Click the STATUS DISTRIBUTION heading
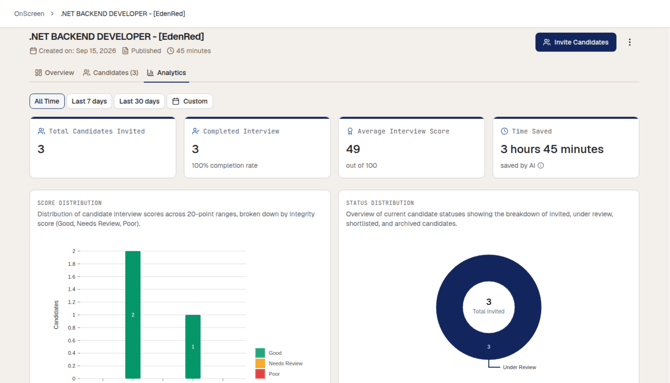 click(380, 203)
